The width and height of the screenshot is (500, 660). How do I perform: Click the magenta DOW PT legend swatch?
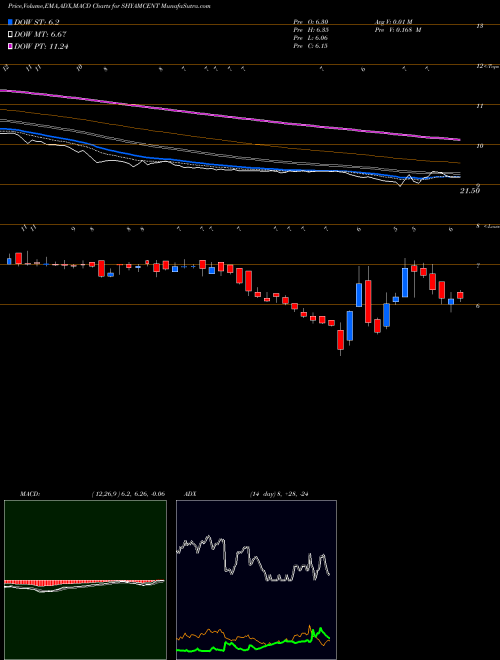(10, 46)
